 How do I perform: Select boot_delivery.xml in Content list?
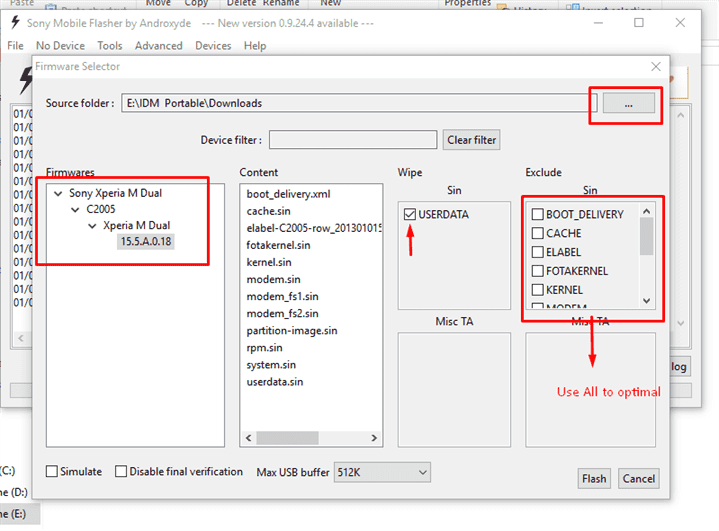pos(288,194)
